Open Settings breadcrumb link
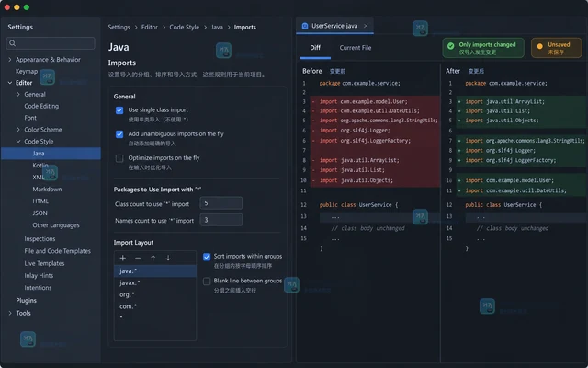 coord(119,27)
